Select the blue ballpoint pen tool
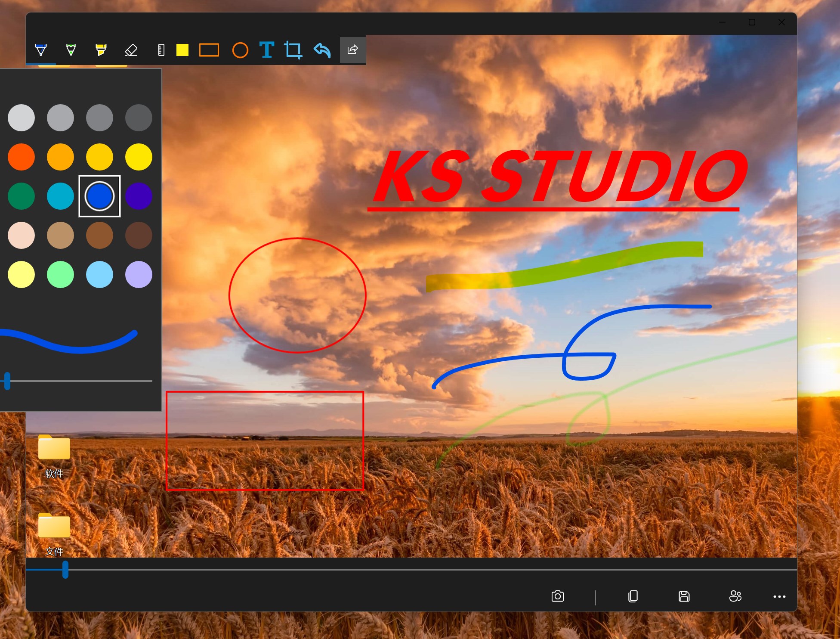Image resolution: width=840 pixels, height=639 pixels. (41, 50)
